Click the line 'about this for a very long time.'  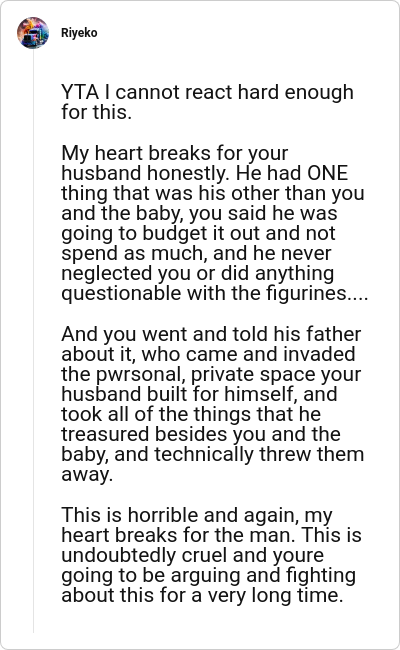click(202, 595)
